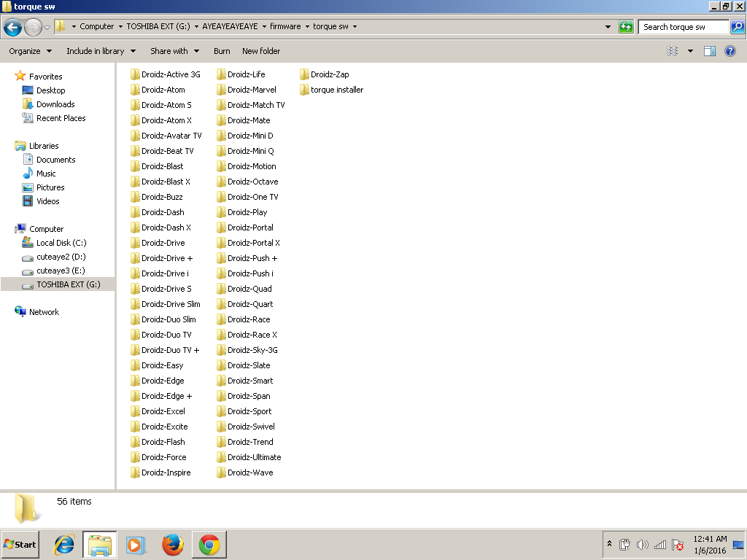The width and height of the screenshot is (747, 560).
Task: Show hidden tray icons arrow
Action: 609,543
